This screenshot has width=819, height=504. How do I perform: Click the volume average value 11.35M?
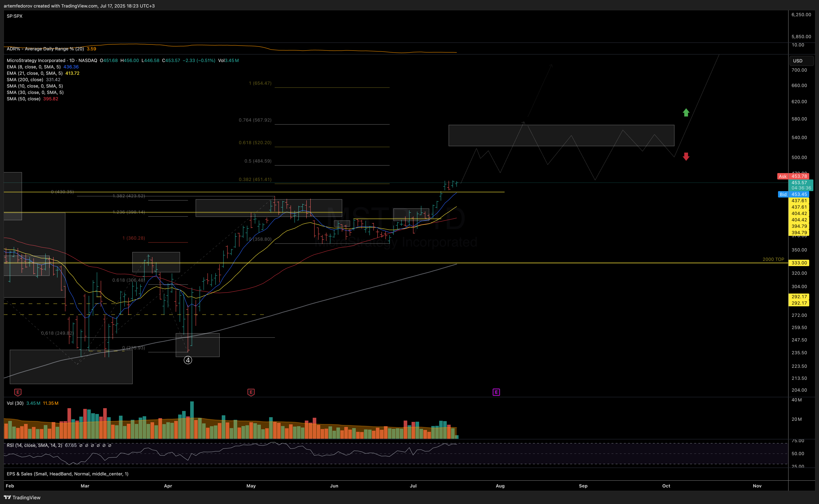(x=51, y=403)
